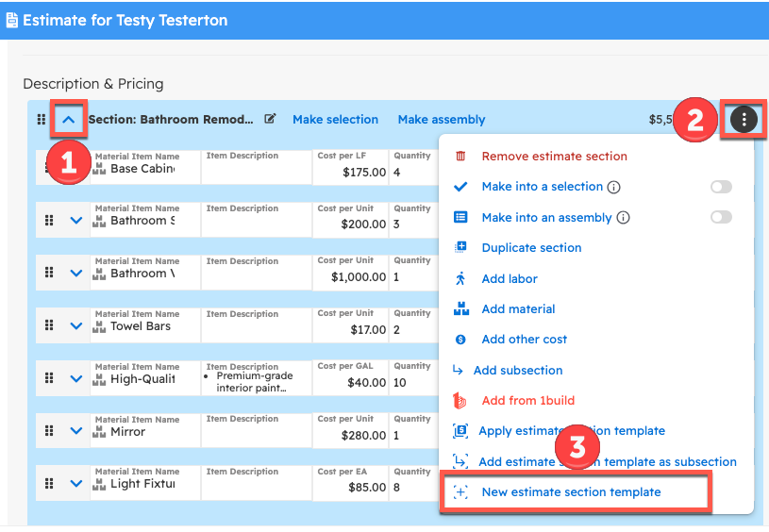Click the three-dot section options button
769x532 pixels.
(744, 120)
